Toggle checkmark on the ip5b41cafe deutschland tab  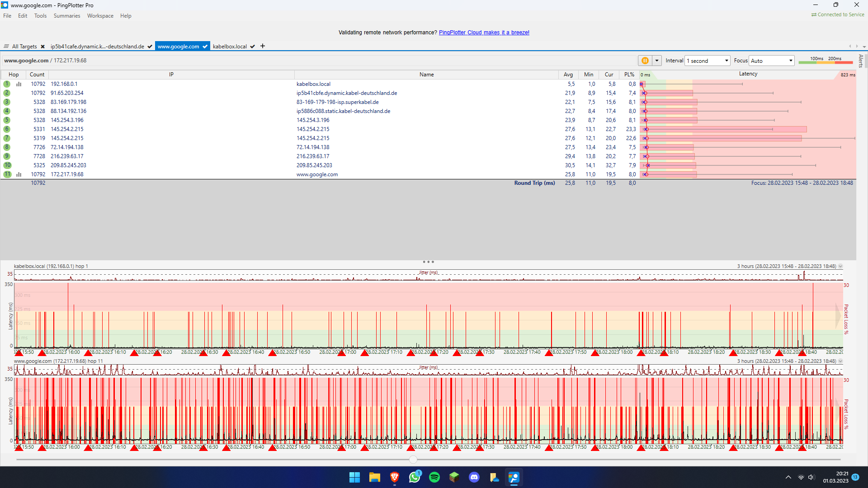[150, 46]
